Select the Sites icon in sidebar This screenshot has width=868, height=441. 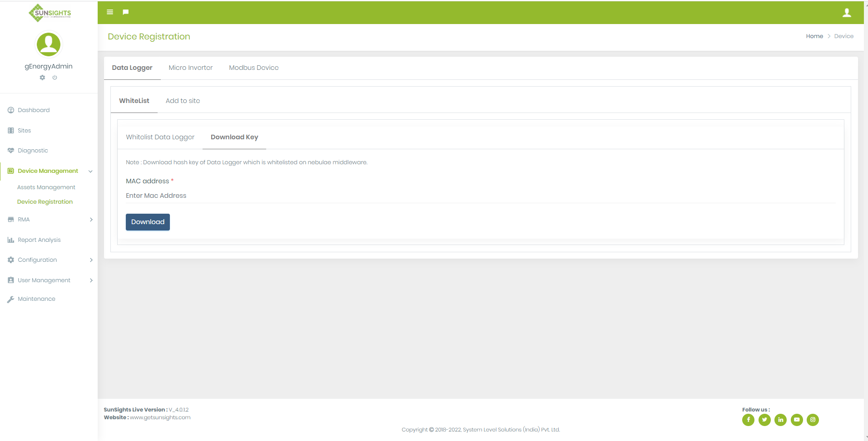10,130
